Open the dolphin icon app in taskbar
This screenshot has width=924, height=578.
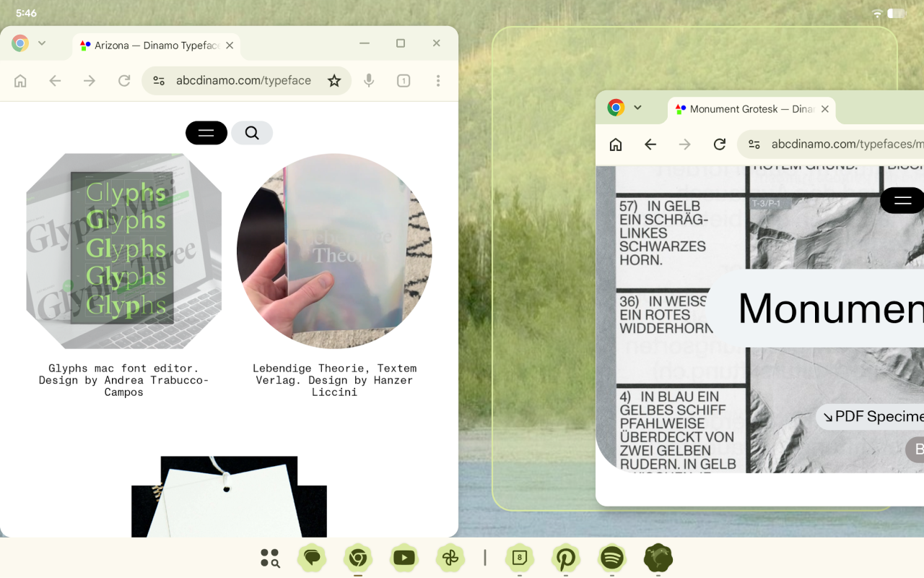(x=658, y=558)
